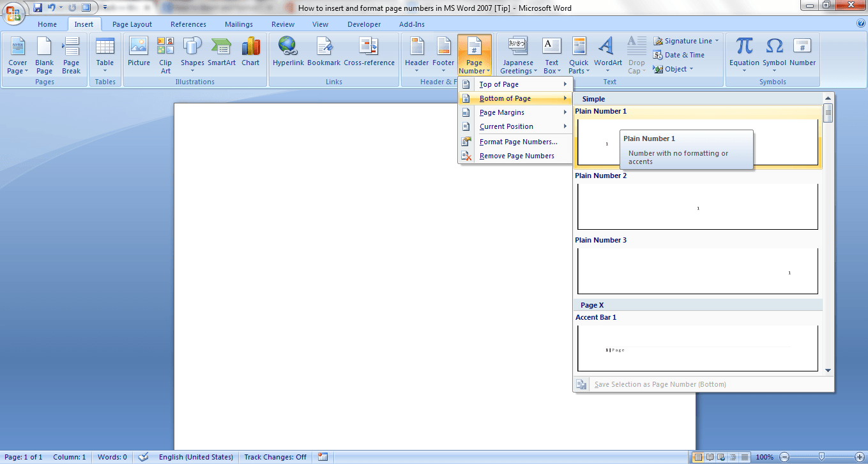868x464 pixels.
Task: Switch to the Home tab
Action: coord(47,24)
